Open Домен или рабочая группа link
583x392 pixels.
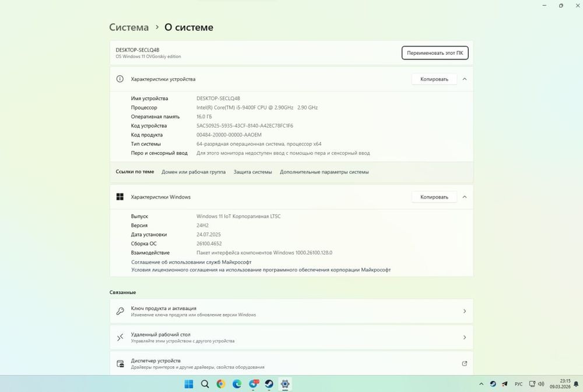[x=194, y=172]
